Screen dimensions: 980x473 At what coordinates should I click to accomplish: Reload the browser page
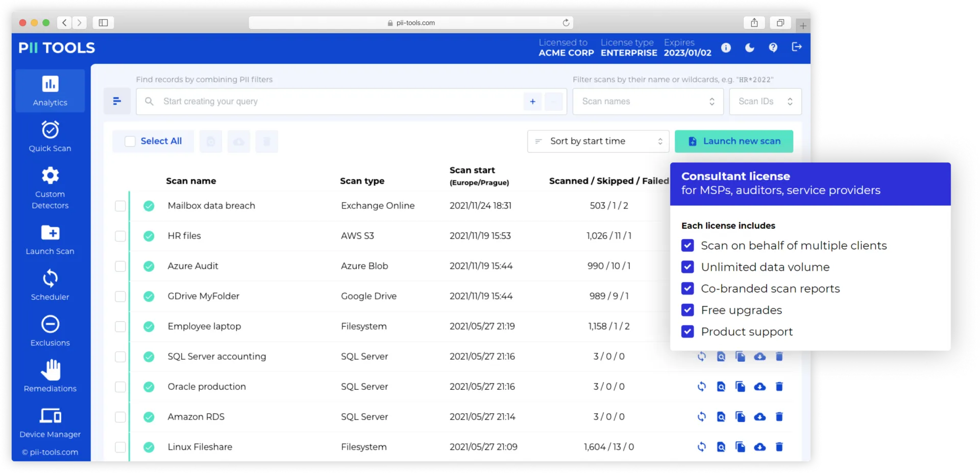[566, 22]
